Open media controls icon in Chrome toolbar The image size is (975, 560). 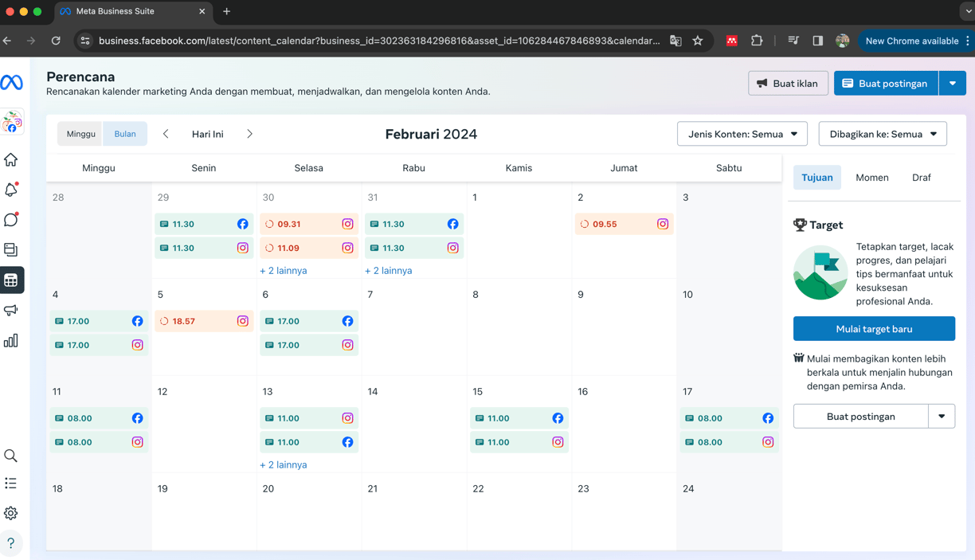pos(793,41)
